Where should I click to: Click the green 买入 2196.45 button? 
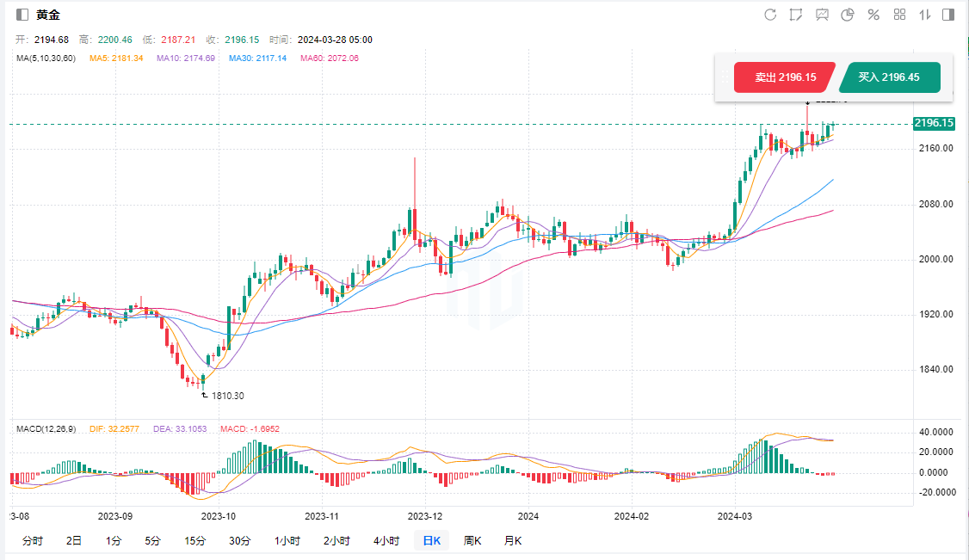(x=889, y=77)
